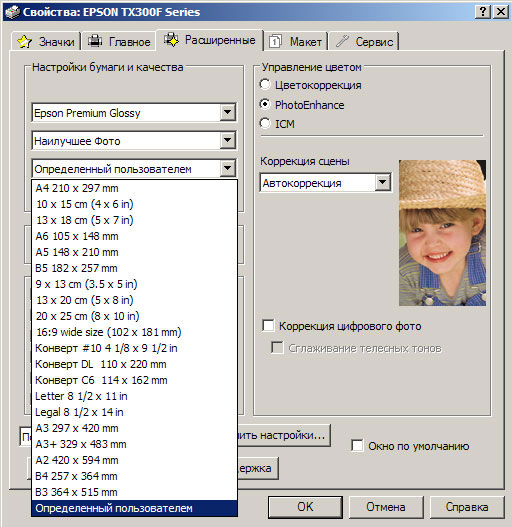Select the Цветокоррекция radio button

(265, 84)
